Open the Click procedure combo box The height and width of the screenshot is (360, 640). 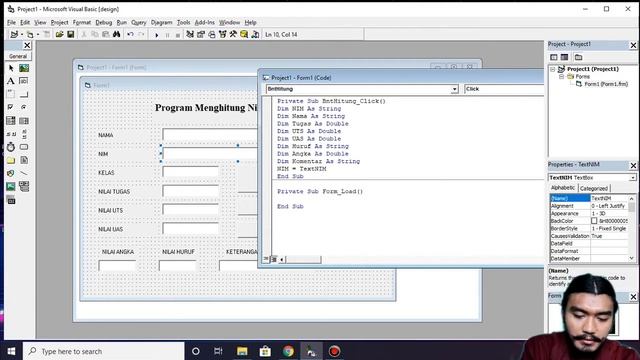[x=504, y=89]
